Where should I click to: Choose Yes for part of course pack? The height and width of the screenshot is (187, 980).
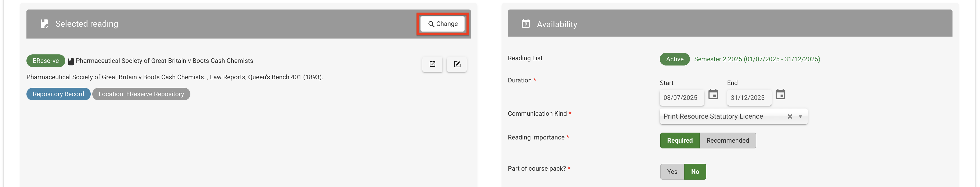point(672,172)
